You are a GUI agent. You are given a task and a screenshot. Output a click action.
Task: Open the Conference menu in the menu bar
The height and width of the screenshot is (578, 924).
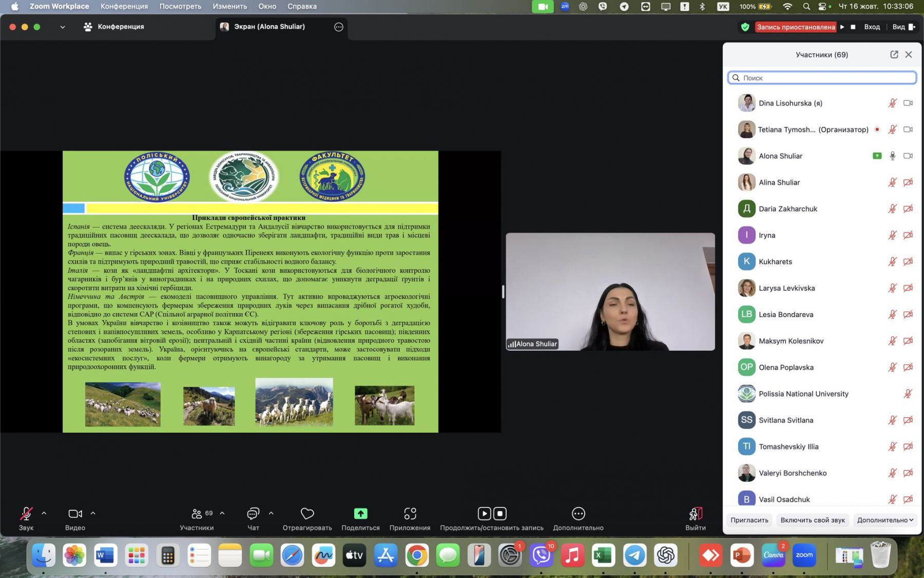(x=124, y=6)
